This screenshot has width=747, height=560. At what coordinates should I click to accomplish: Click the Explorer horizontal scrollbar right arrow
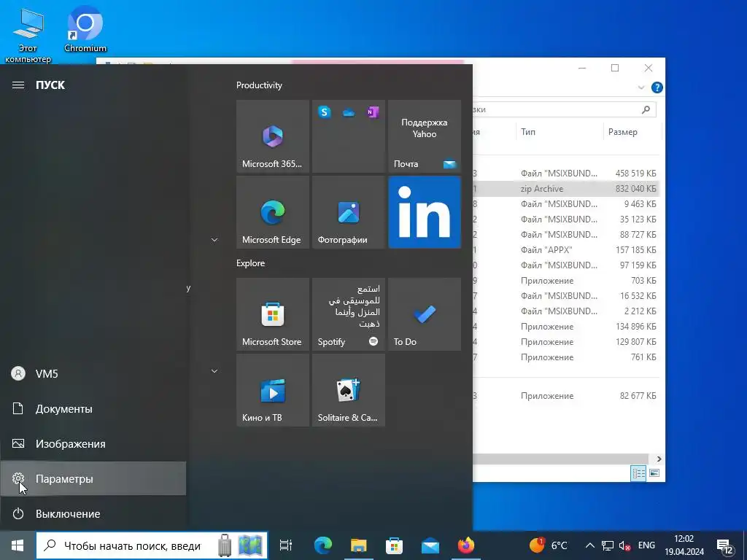pyautogui.click(x=659, y=459)
